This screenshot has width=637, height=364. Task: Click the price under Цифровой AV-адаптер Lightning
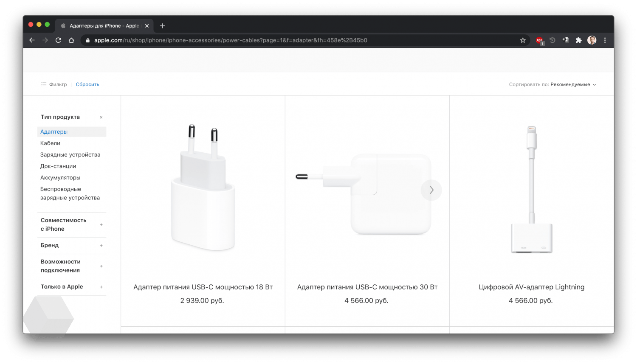(x=531, y=301)
